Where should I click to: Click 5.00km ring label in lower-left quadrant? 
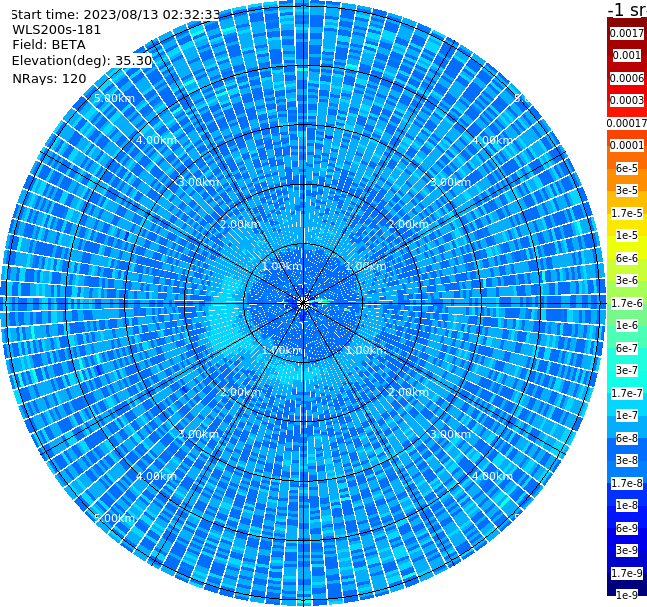point(114,518)
